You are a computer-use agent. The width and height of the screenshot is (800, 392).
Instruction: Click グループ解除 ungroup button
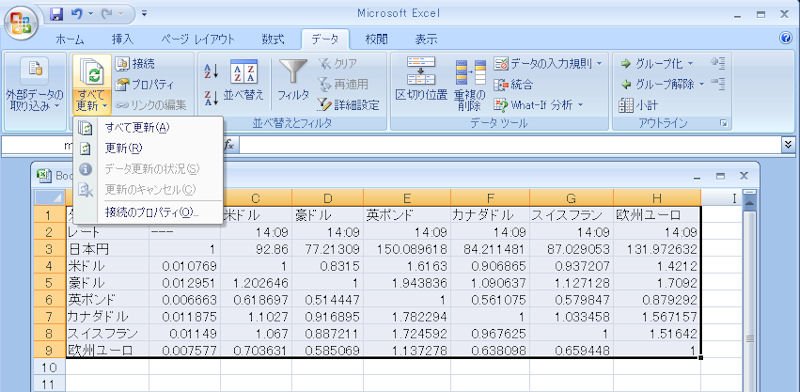click(x=658, y=84)
